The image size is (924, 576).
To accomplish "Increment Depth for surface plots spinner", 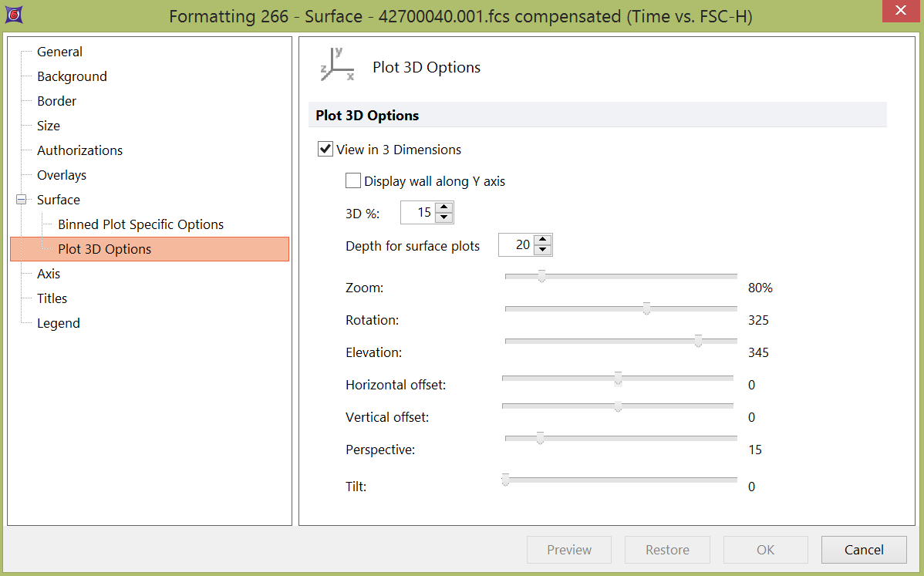I will [543, 240].
